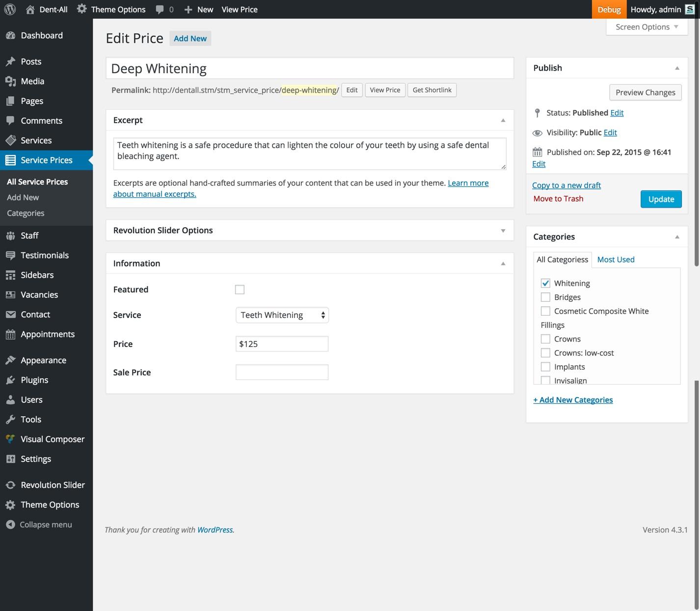Open View Price in admin bar

pos(240,9)
